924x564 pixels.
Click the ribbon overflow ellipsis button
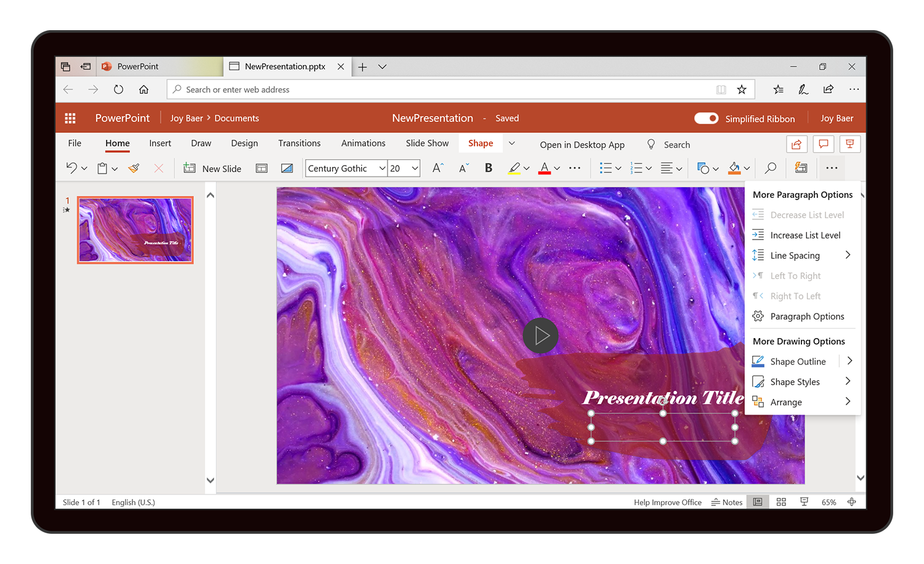tap(832, 168)
